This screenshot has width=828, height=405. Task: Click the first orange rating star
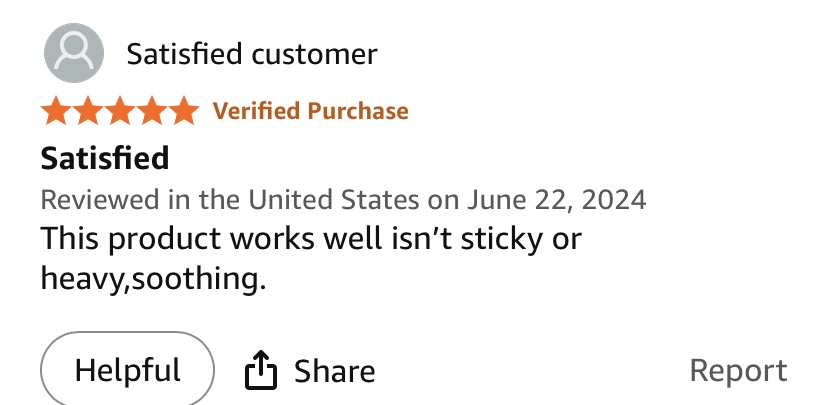coord(57,111)
